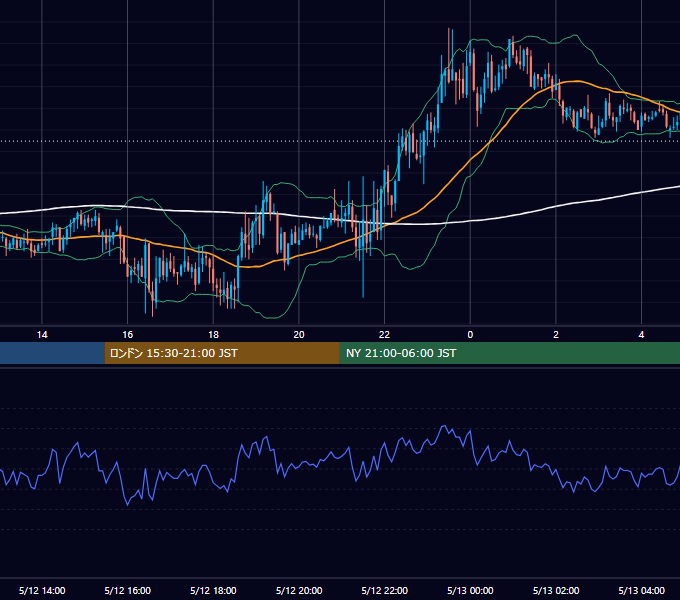Click the 5/12 18:00 date label

click(x=213, y=590)
